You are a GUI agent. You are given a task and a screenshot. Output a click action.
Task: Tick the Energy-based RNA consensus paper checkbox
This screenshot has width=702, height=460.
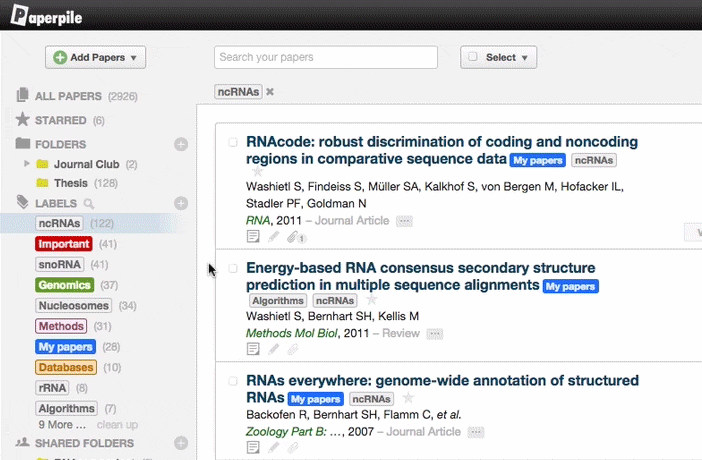point(233,269)
